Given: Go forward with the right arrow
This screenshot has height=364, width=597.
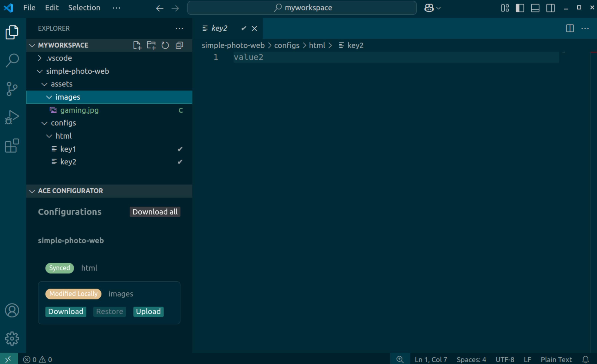Looking at the screenshot, I should [x=175, y=8].
